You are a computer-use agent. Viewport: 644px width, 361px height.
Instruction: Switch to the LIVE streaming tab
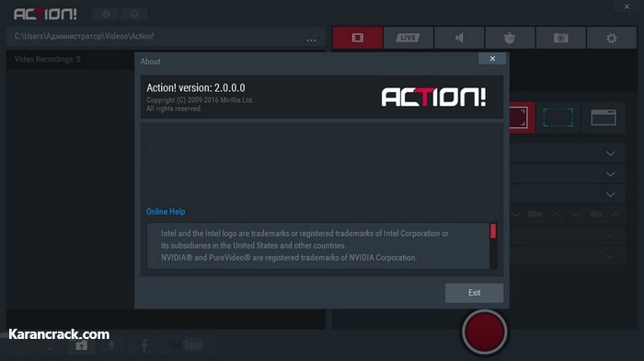coord(408,38)
